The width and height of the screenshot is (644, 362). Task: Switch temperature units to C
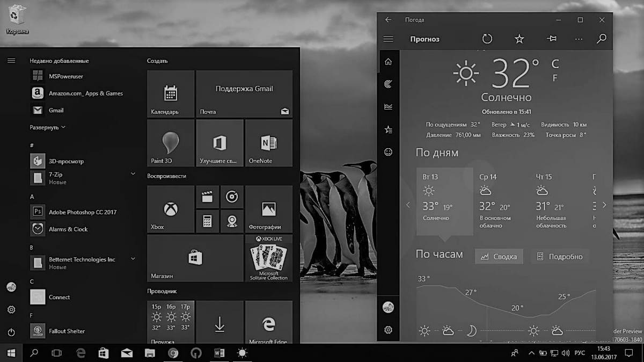click(555, 64)
